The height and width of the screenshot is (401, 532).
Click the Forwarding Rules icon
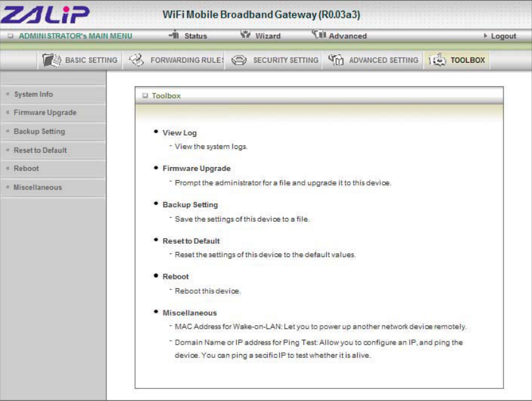(136, 60)
